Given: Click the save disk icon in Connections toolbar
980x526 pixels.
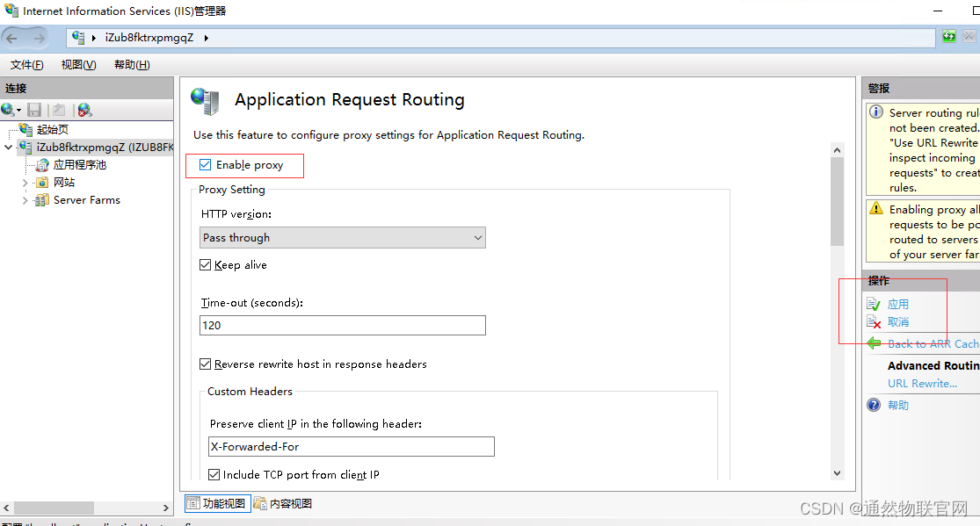Looking at the screenshot, I should [34, 110].
